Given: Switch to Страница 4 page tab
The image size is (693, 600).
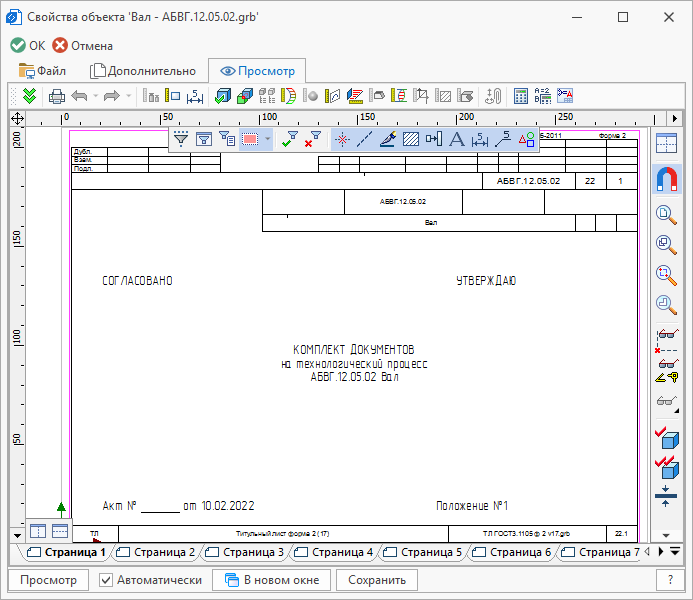Looking at the screenshot, I should click(x=333, y=552).
